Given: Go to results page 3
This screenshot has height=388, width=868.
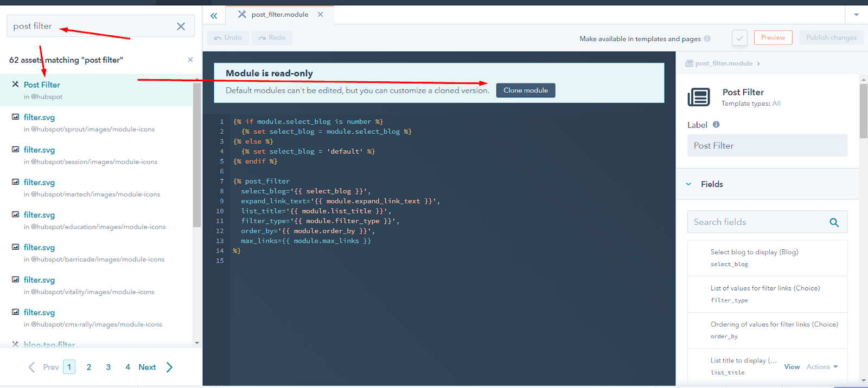Looking at the screenshot, I should pos(108,367).
